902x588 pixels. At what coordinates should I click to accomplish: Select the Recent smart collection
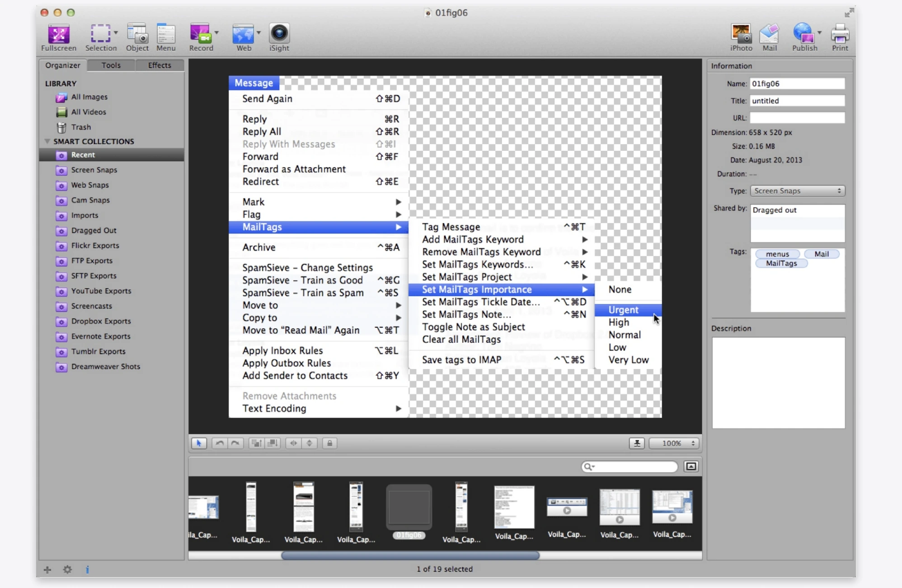coord(112,154)
